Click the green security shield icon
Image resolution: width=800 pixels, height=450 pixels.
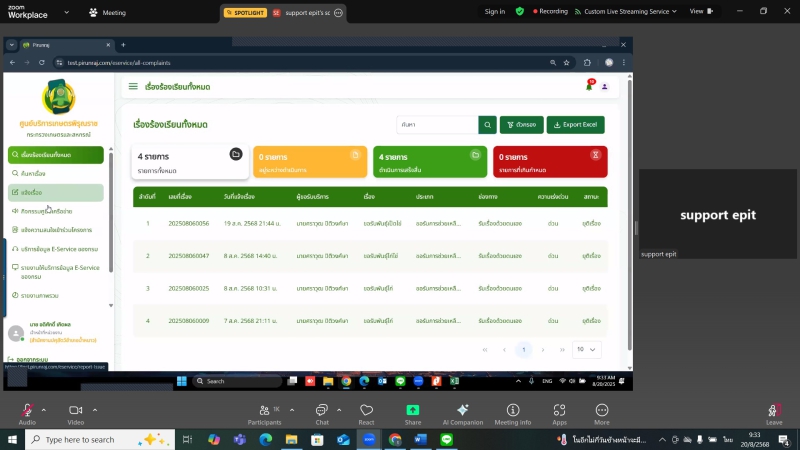pos(519,11)
